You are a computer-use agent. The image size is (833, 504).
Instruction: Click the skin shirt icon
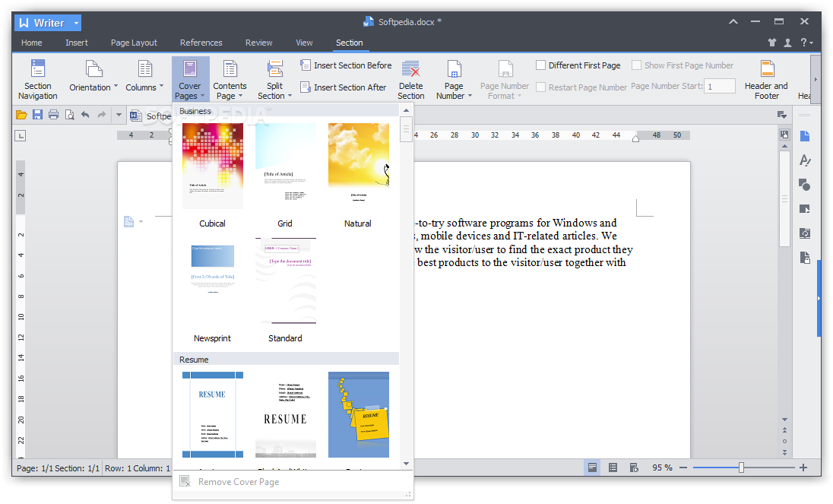tap(772, 43)
